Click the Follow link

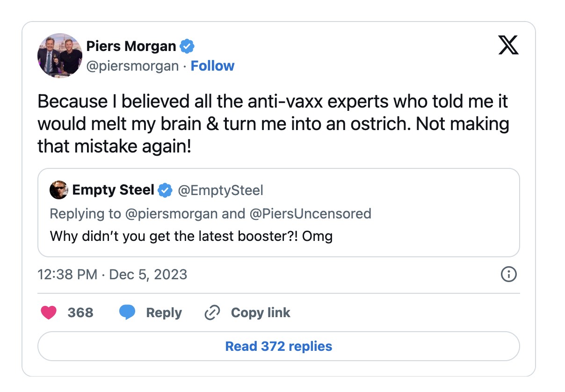point(212,66)
